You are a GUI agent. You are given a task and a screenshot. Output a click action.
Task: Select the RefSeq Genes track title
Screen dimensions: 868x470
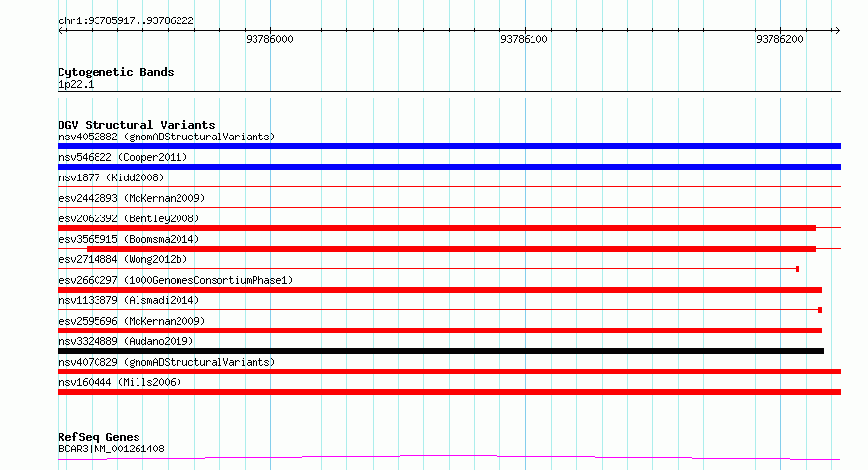pyautogui.click(x=99, y=437)
